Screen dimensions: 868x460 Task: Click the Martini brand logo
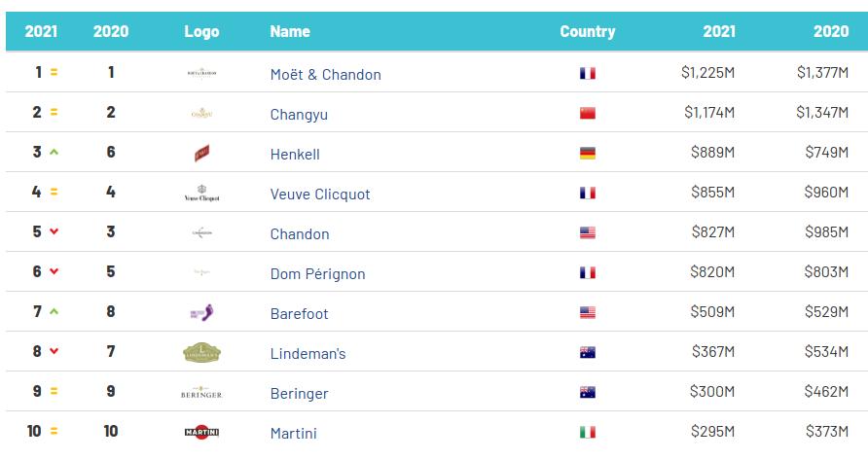(201, 432)
